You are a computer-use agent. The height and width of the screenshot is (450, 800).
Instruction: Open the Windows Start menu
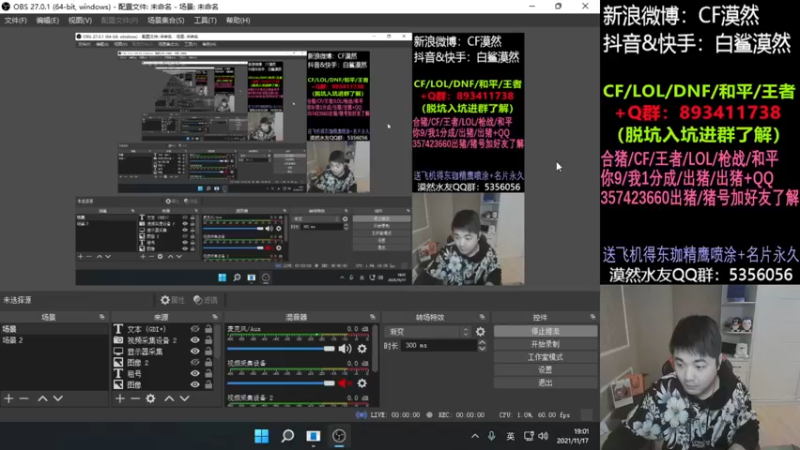[x=262, y=436]
